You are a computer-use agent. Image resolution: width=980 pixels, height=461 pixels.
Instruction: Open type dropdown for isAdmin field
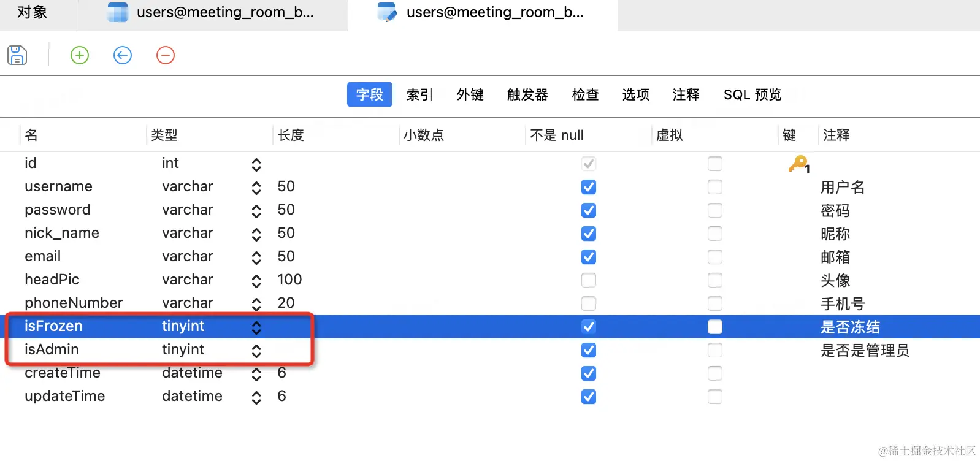tap(256, 351)
